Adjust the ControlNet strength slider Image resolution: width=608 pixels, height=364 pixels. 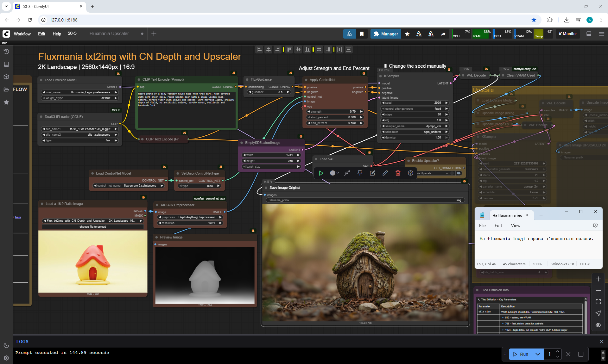[x=335, y=112]
